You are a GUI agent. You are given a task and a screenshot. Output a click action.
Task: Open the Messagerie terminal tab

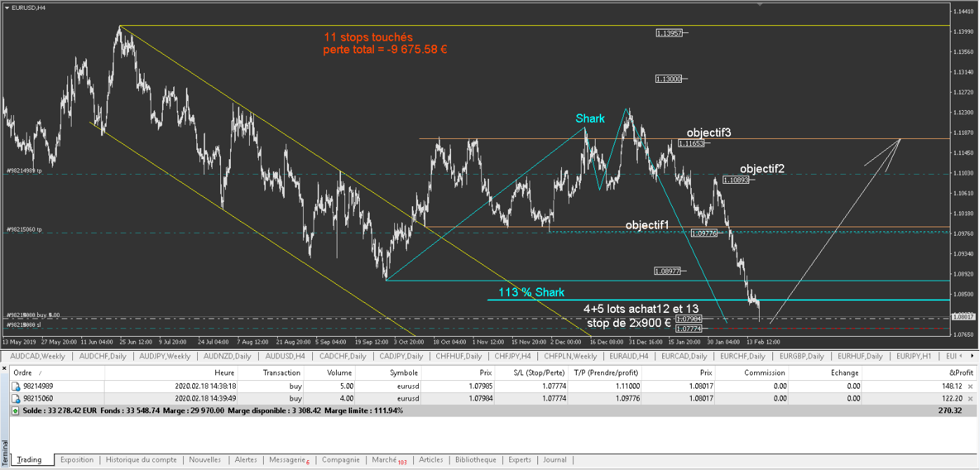[x=289, y=459]
